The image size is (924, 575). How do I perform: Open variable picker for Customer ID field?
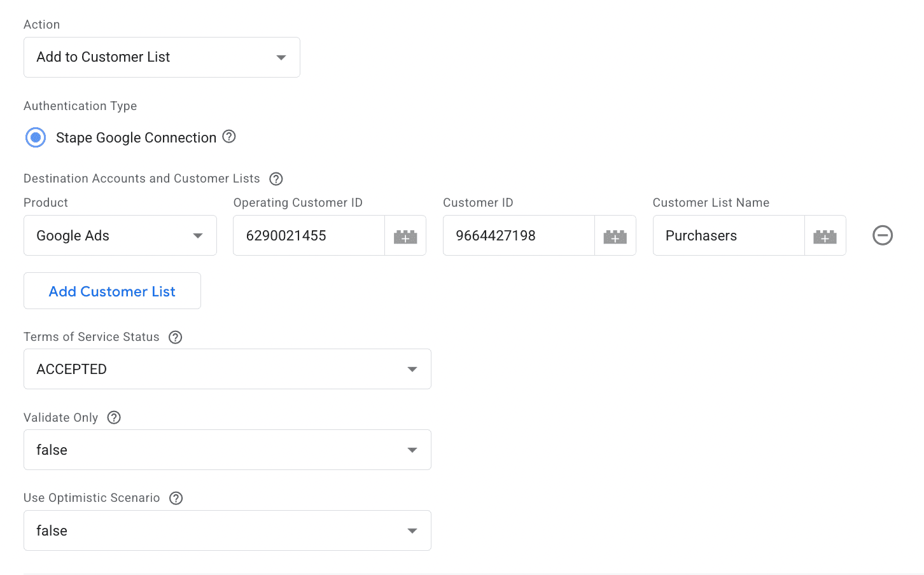(x=615, y=236)
